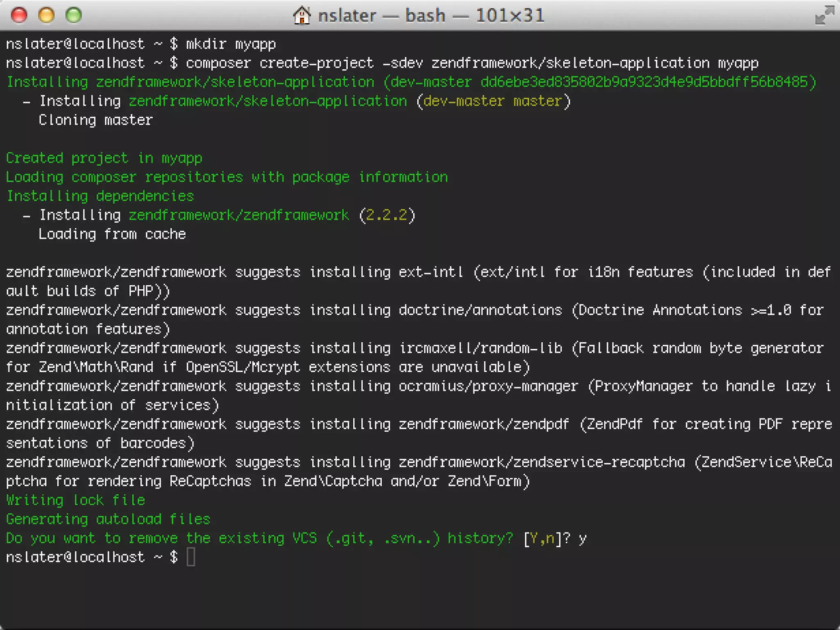The width and height of the screenshot is (840, 630).
Task: Click 'doctrine/annotations' in the suggestion line
Action: click(x=480, y=310)
